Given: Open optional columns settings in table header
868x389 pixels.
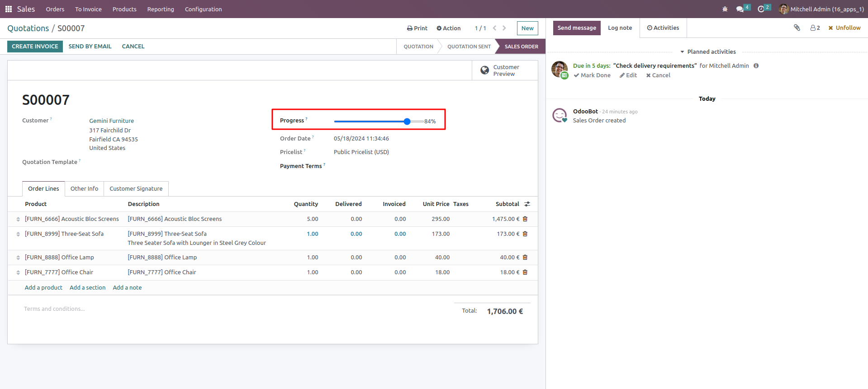Looking at the screenshot, I should tap(527, 204).
